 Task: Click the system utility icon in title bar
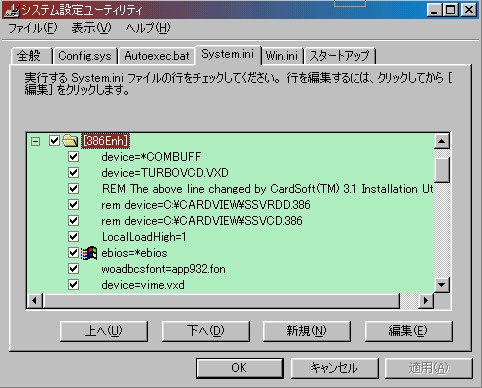(x=11, y=10)
